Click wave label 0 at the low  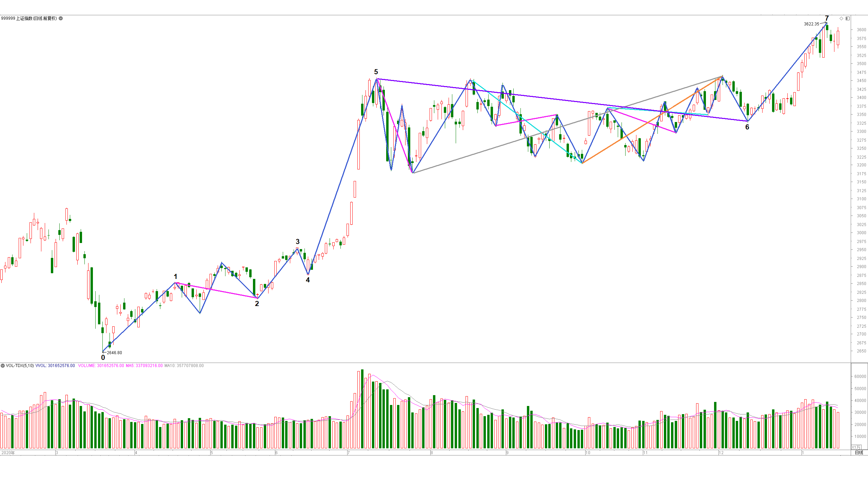tap(103, 358)
